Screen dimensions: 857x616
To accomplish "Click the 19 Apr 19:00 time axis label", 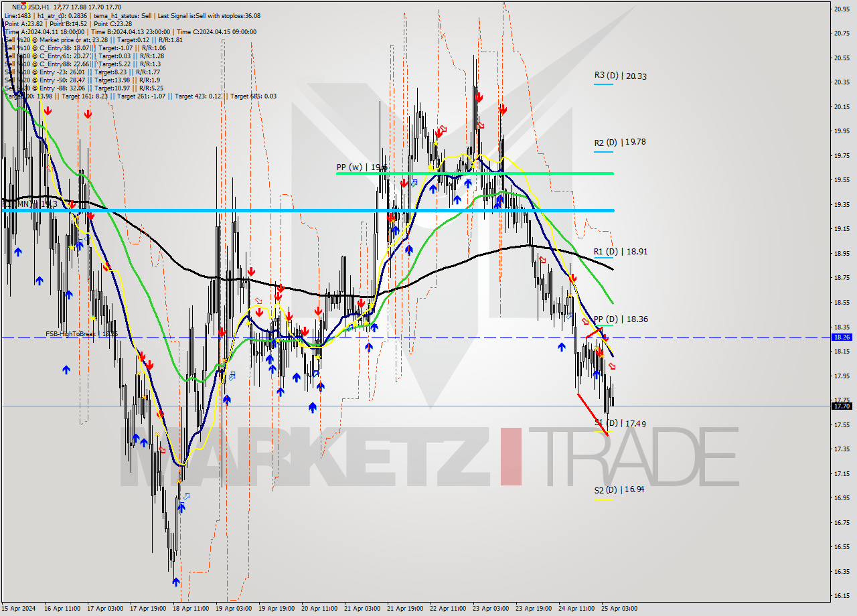I will coord(277,609).
